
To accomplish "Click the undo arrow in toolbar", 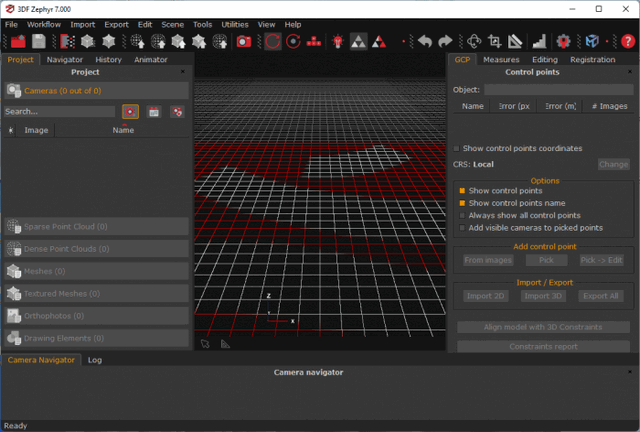I will point(424,41).
